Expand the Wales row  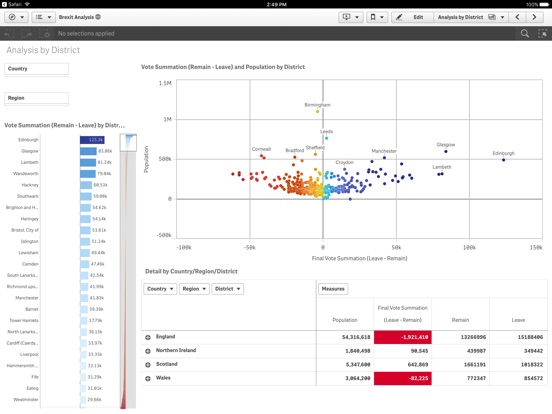[x=148, y=378]
